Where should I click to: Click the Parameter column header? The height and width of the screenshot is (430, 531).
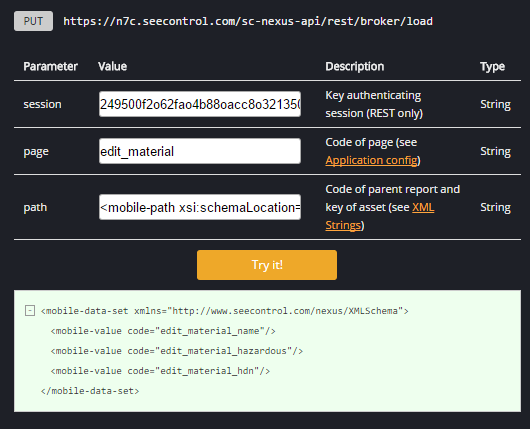coord(50,66)
